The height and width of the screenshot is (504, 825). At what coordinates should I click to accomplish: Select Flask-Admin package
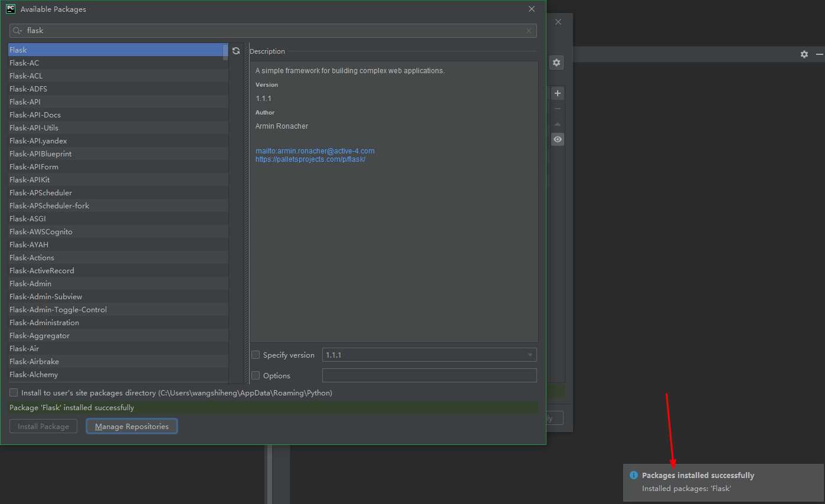[x=118, y=284]
